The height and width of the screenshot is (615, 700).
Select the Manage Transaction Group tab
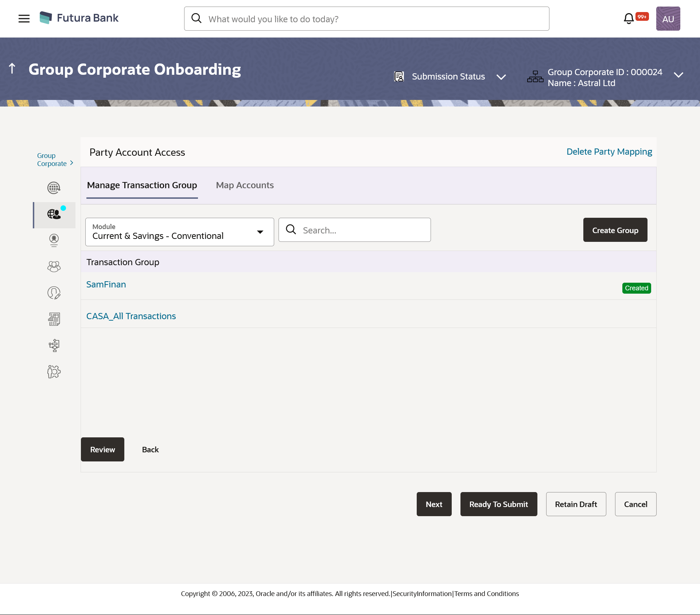pos(142,185)
